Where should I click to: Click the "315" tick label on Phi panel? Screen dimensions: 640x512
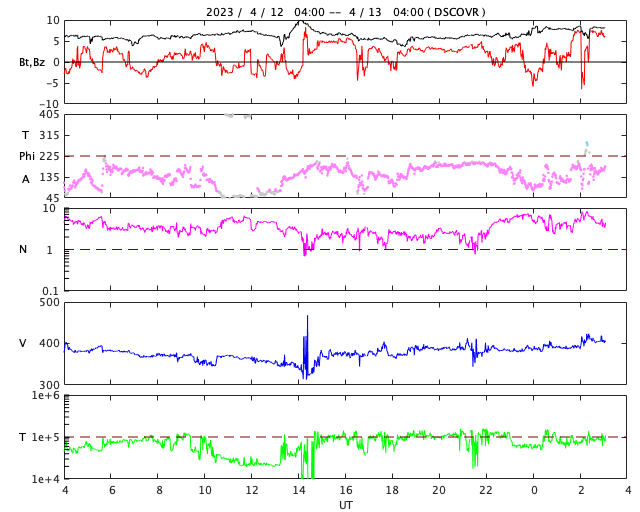49,135
